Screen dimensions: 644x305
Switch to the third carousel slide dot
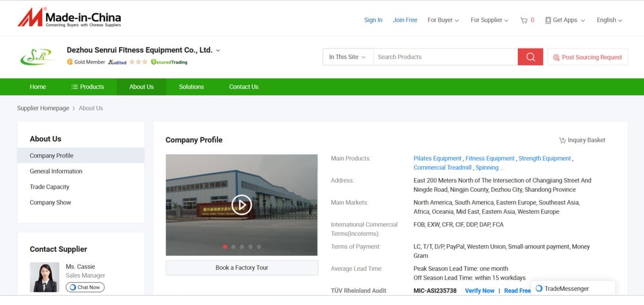tap(242, 247)
